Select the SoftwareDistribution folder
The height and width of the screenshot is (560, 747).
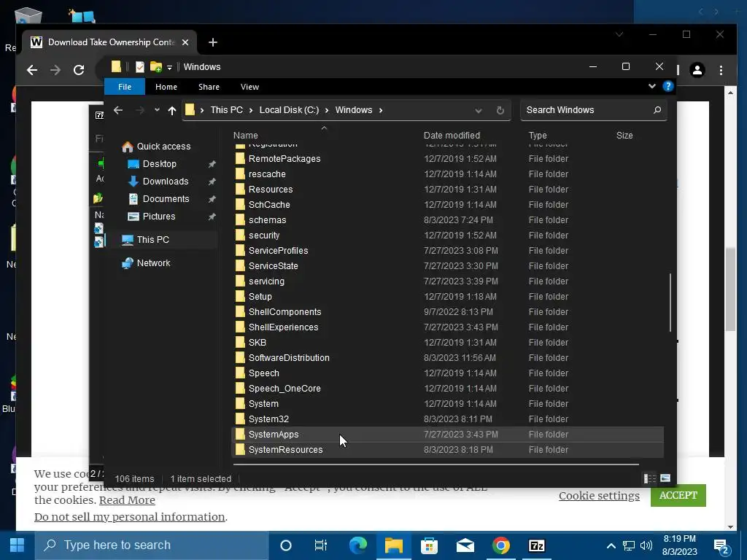289,357
